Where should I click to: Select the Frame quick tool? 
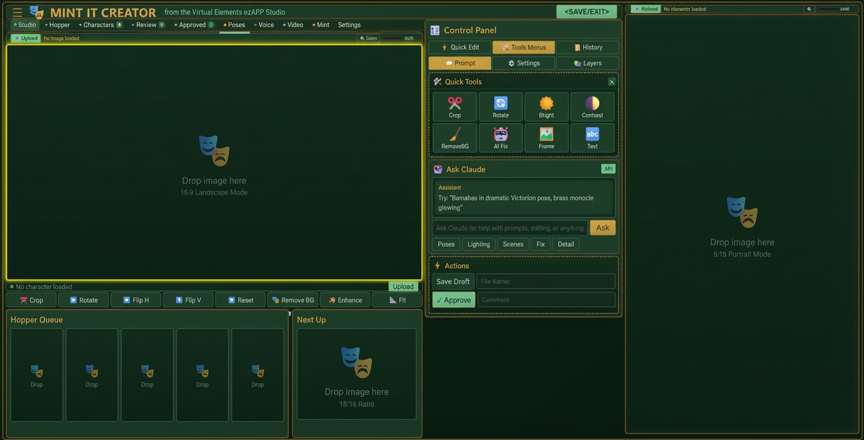[x=546, y=138]
